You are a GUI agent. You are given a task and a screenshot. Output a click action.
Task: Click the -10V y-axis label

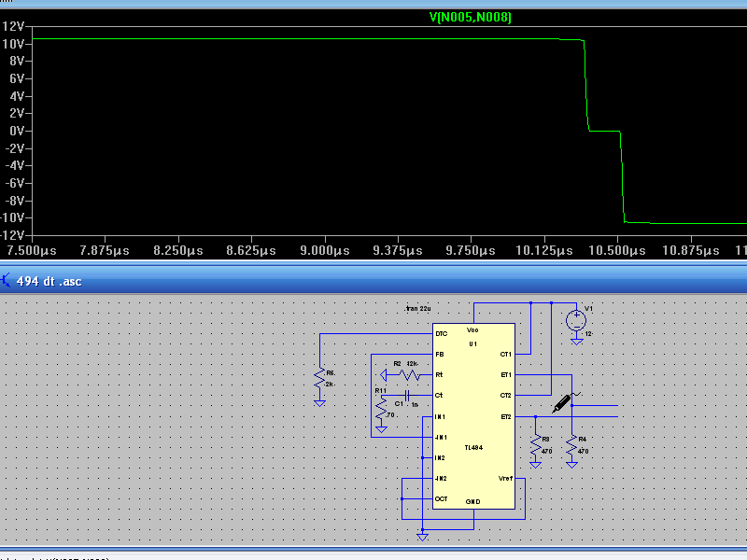coord(12,217)
